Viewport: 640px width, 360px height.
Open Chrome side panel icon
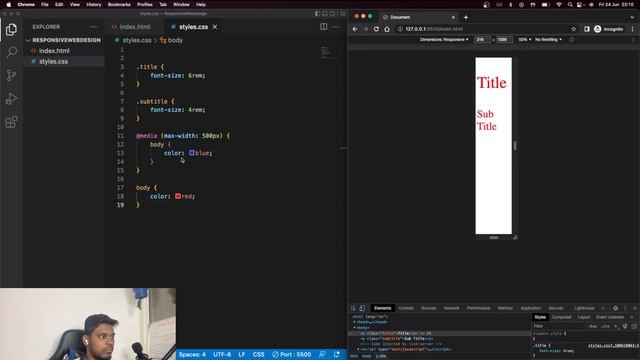tap(587, 29)
